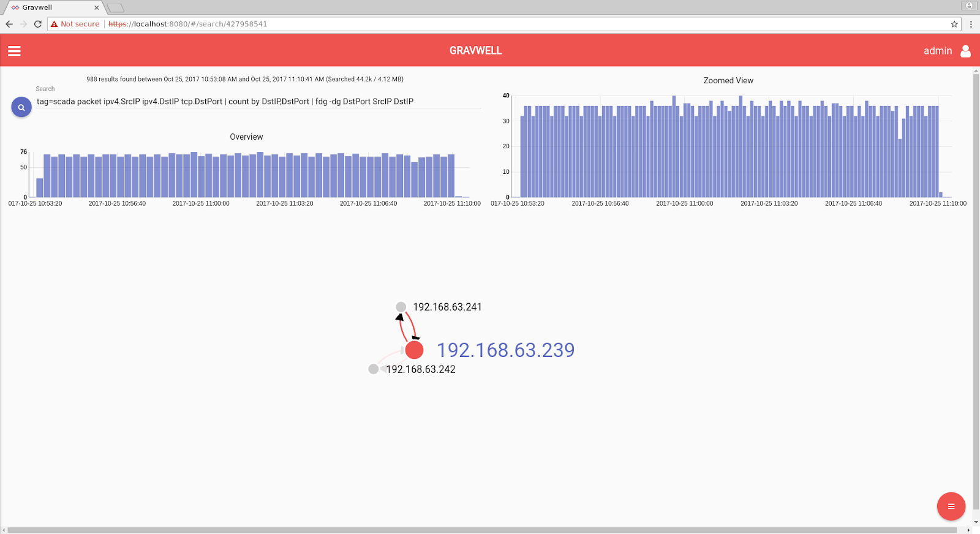The image size is (980, 534).
Task: Click the results summary text line
Action: 244,79
